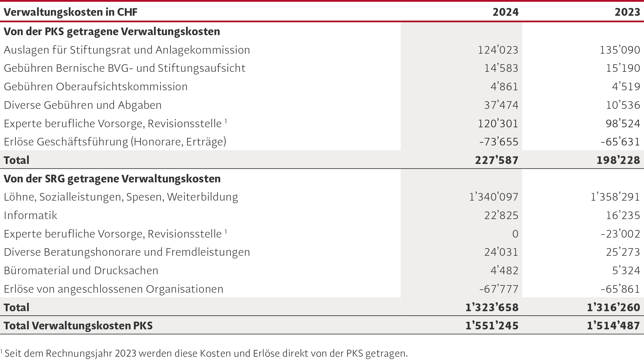Click the value 124'023
The image size is (644, 363).
point(498,50)
